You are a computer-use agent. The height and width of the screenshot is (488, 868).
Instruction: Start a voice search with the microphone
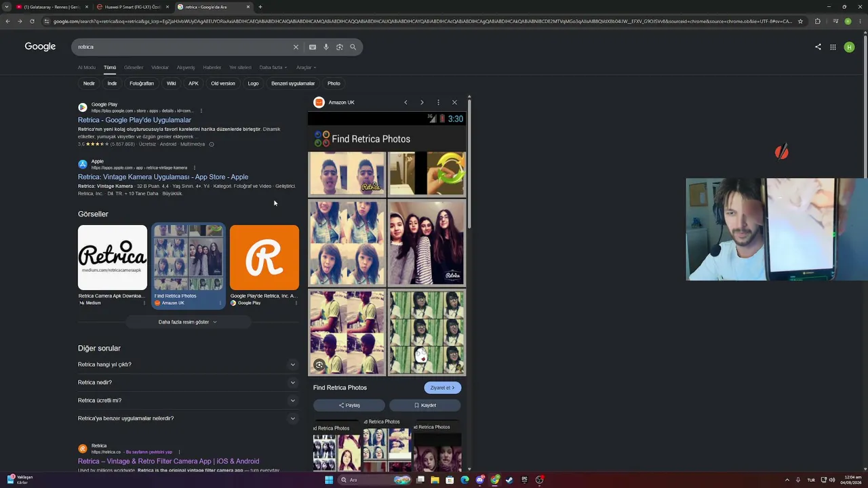click(326, 47)
